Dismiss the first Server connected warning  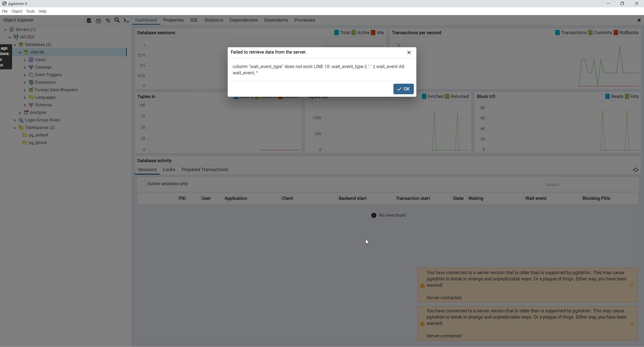point(632,285)
